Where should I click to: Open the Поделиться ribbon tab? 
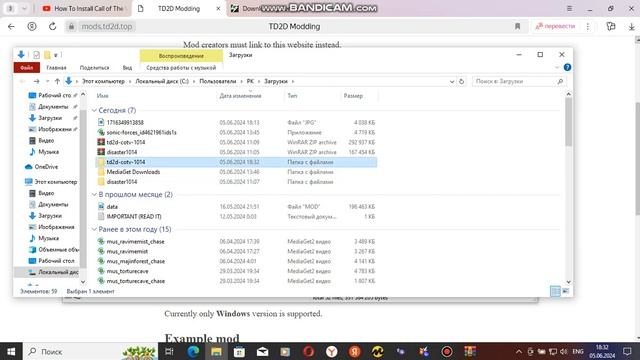click(94, 68)
